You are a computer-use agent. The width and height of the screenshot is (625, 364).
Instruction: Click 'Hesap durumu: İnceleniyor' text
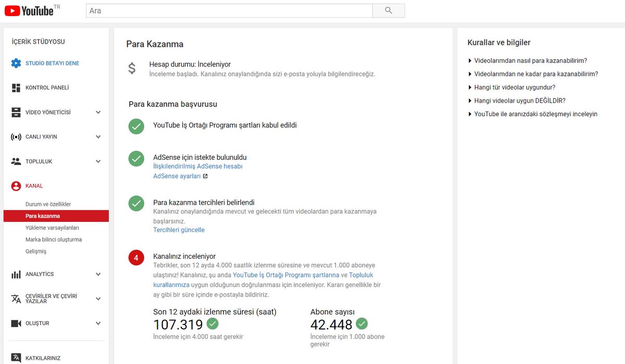coord(190,65)
